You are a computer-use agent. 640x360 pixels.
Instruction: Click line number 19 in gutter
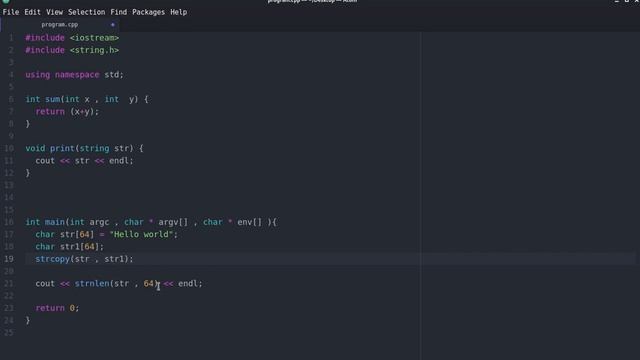tap(9, 259)
